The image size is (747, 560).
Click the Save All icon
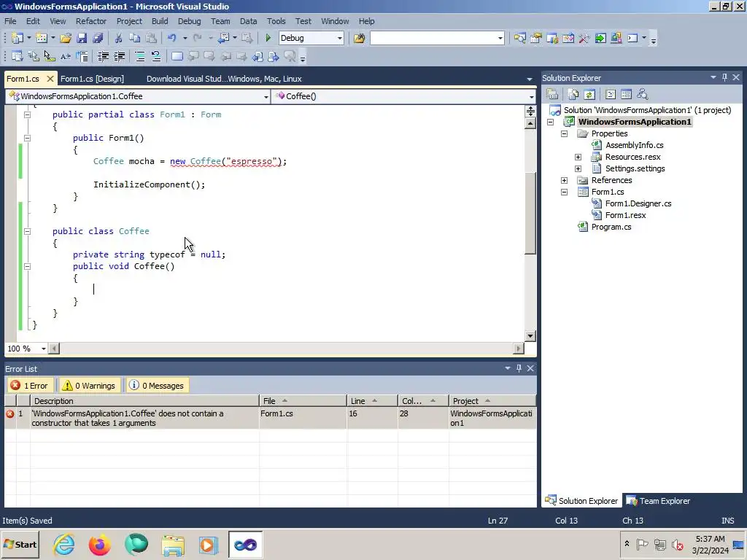click(x=98, y=38)
